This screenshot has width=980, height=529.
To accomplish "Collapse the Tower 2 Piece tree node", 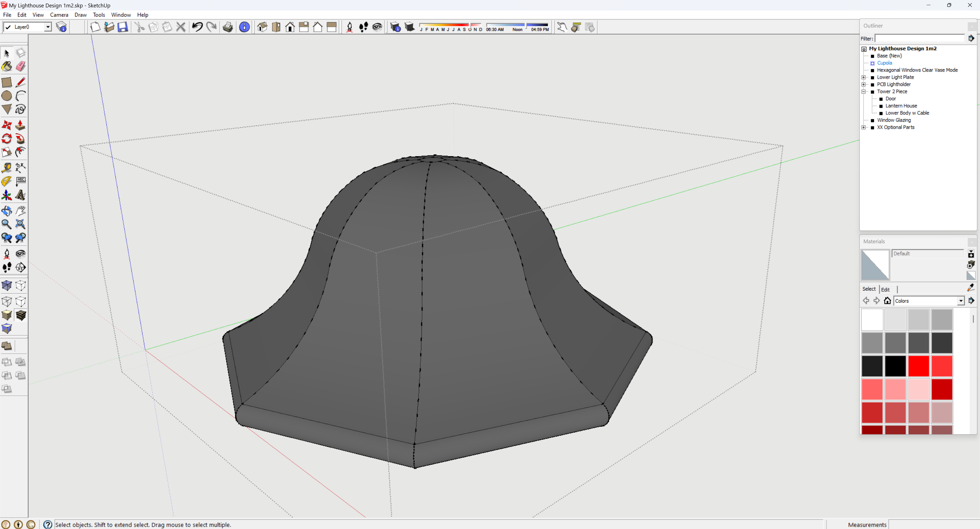I will point(864,92).
